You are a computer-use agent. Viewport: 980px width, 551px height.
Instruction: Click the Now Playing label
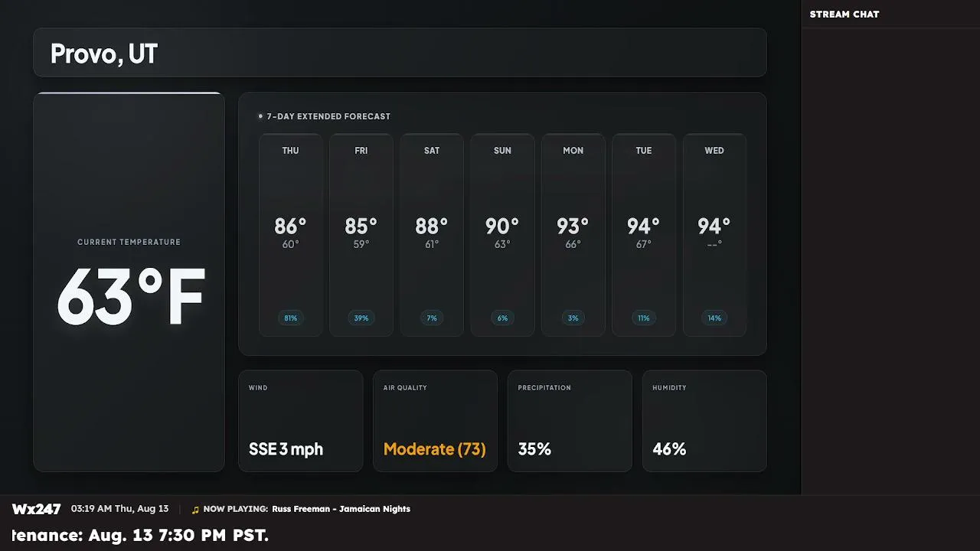coord(236,509)
